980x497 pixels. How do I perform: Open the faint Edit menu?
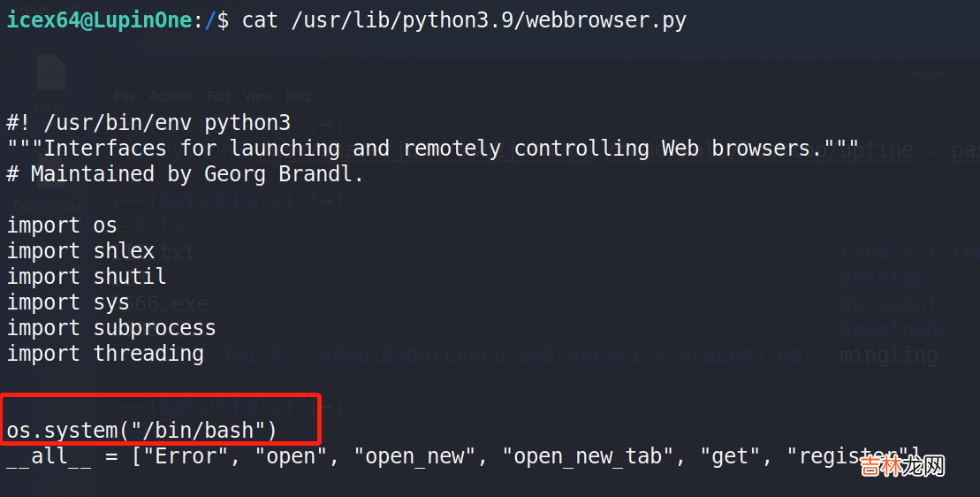pyautogui.click(x=218, y=96)
